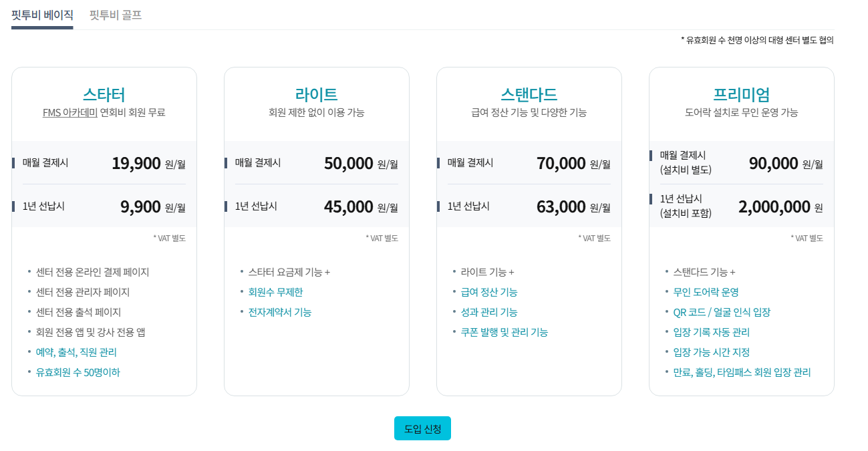This screenshot has width=868, height=451.
Task: Click 예약, 출석, 직원 관리 feature text
Action: [x=76, y=352]
